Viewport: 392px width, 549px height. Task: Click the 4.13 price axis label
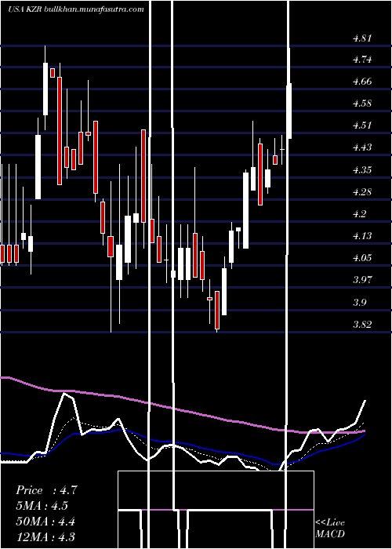click(362, 236)
